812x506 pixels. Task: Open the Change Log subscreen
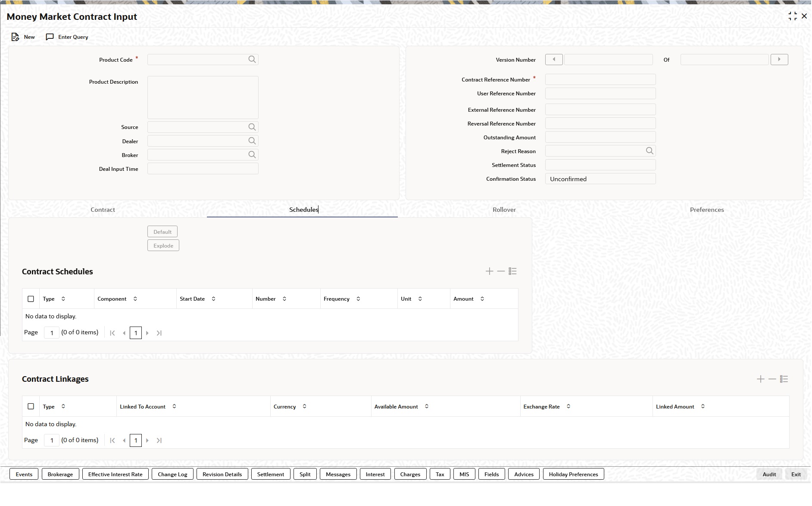pos(172,474)
